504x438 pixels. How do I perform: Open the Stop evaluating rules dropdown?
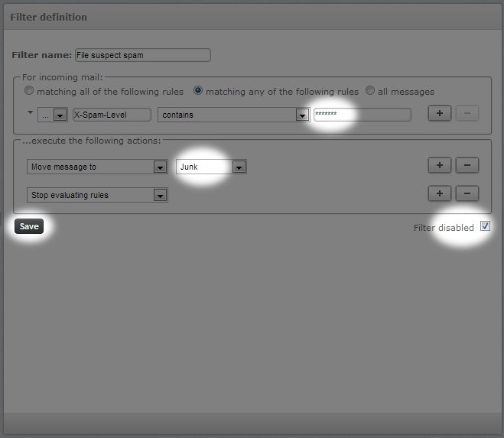point(96,195)
